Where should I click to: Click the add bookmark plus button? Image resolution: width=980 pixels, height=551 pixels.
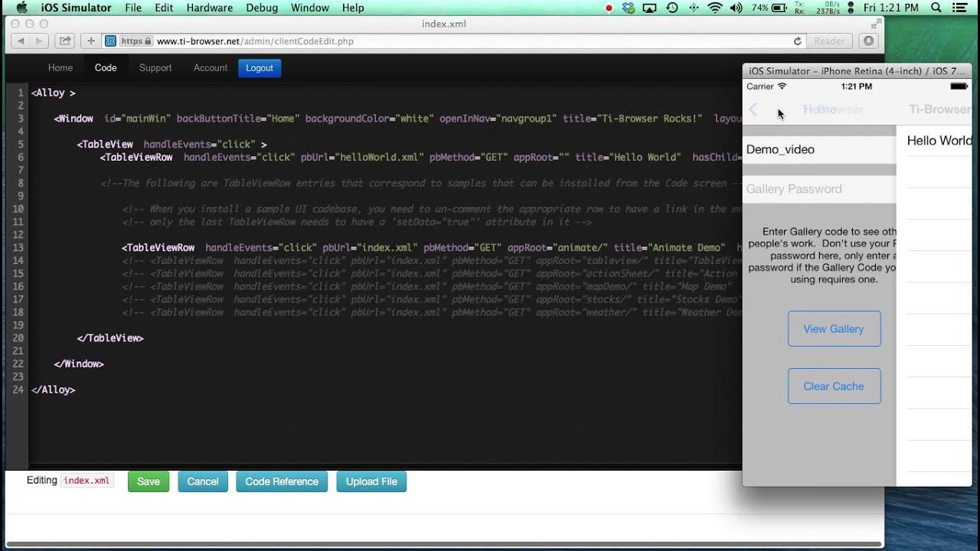click(x=91, y=41)
